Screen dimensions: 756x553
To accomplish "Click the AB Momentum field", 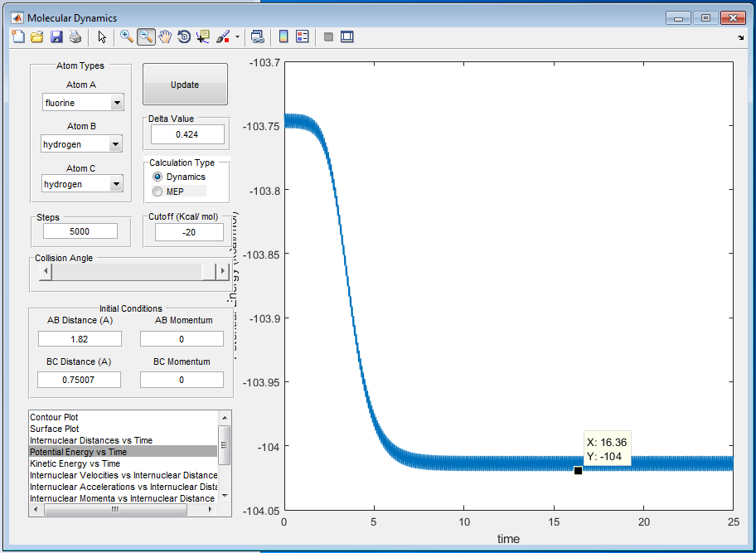I will tap(182, 338).
